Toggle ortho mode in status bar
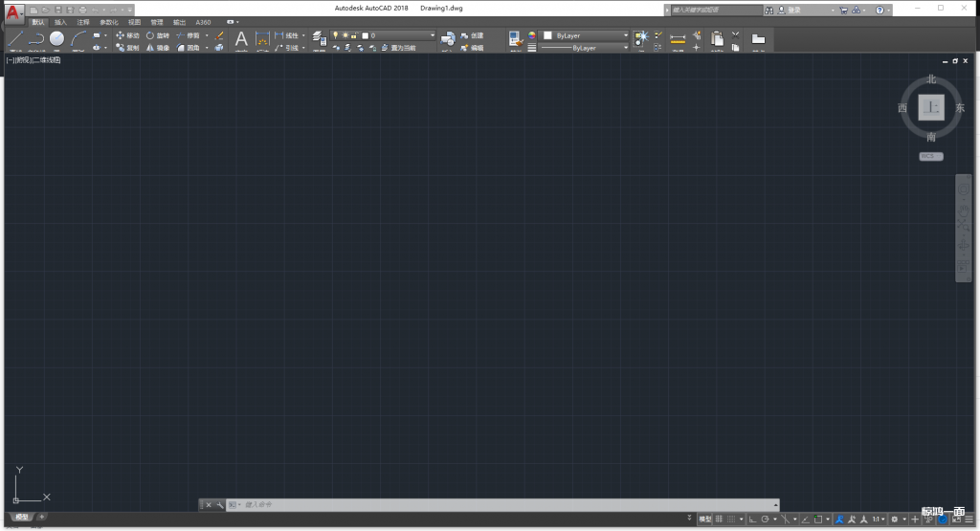Screen dimensions: 980x531 point(751,520)
